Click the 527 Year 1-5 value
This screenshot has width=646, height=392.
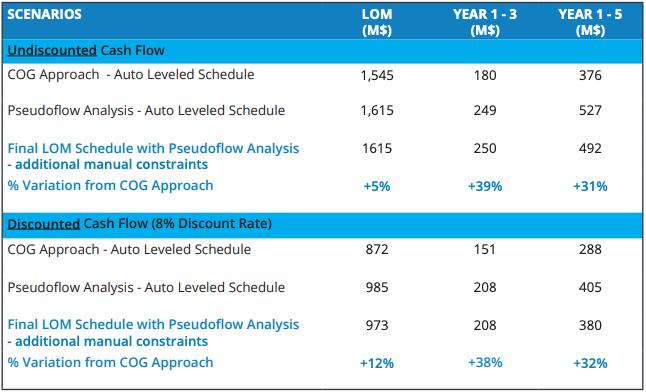[x=590, y=110]
